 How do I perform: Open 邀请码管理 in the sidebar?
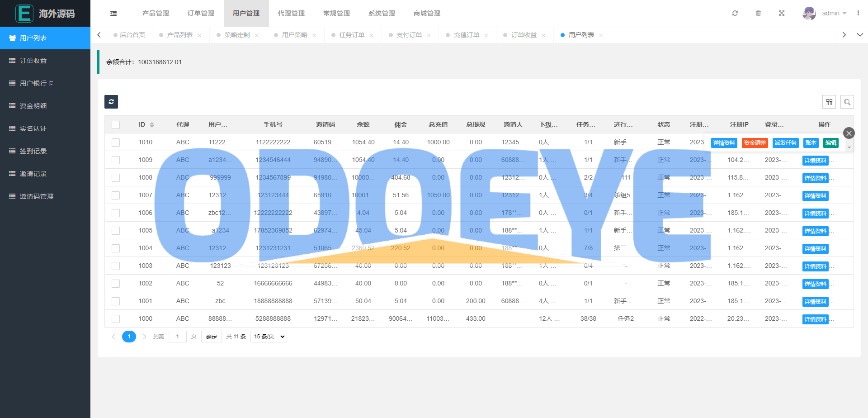[x=45, y=196]
